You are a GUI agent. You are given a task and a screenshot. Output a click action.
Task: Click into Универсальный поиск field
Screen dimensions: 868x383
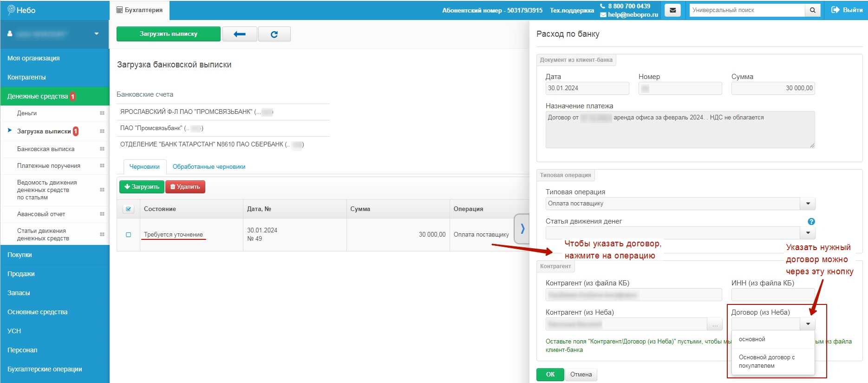[x=747, y=10]
